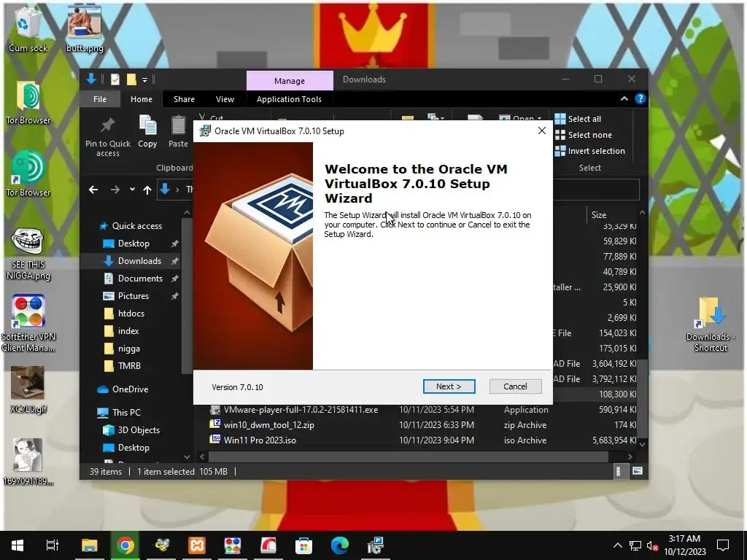Click the Properties quick access toolbar icon
This screenshot has height=560, width=747.
click(x=115, y=79)
